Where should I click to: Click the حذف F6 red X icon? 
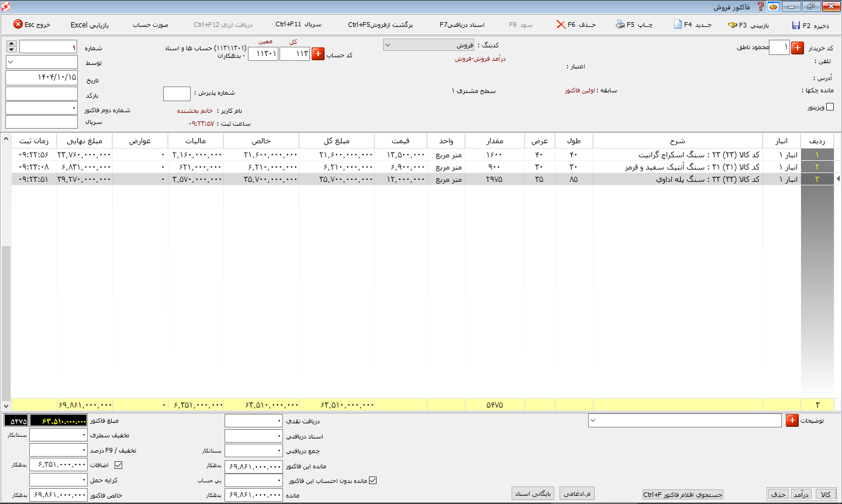coord(561,25)
